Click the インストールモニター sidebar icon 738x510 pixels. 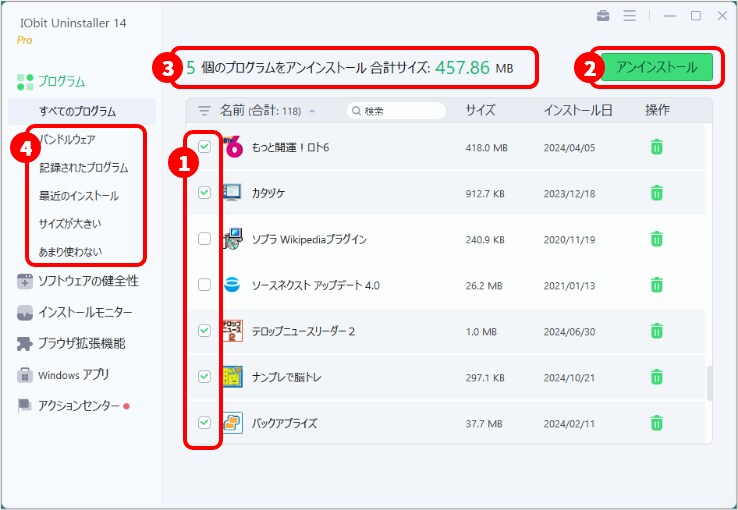tap(24, 313)
